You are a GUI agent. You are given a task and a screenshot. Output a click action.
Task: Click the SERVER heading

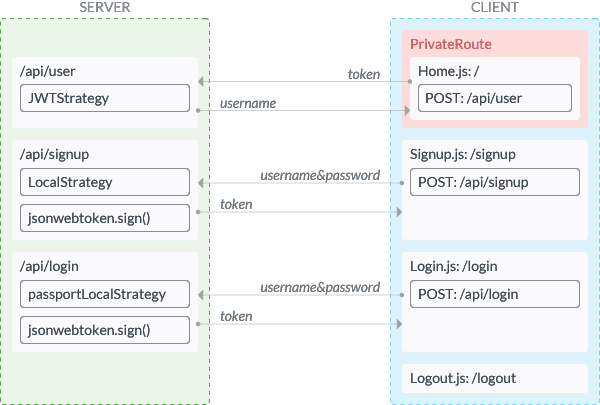[x=104, y=7]
